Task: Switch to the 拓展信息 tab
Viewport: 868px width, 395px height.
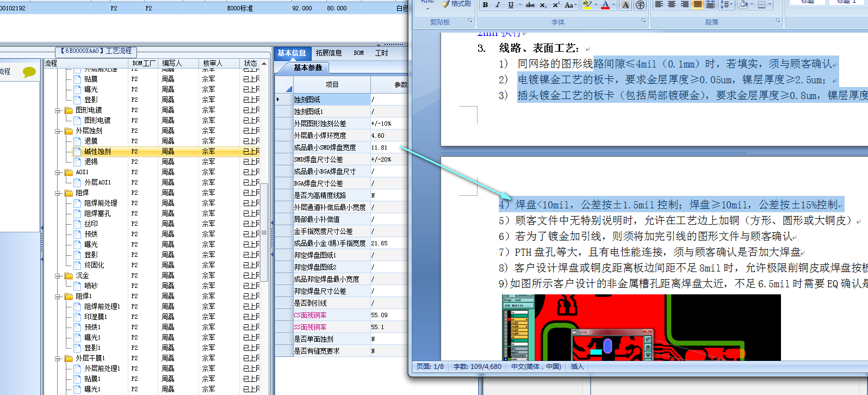Action: pyautogui.click(x=328, y=53)
